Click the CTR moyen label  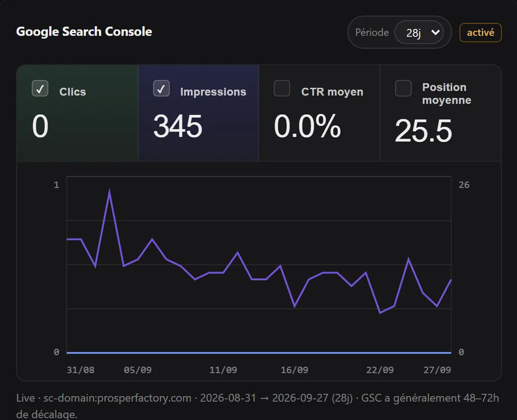pyautogui.click(x=332, y=91)
